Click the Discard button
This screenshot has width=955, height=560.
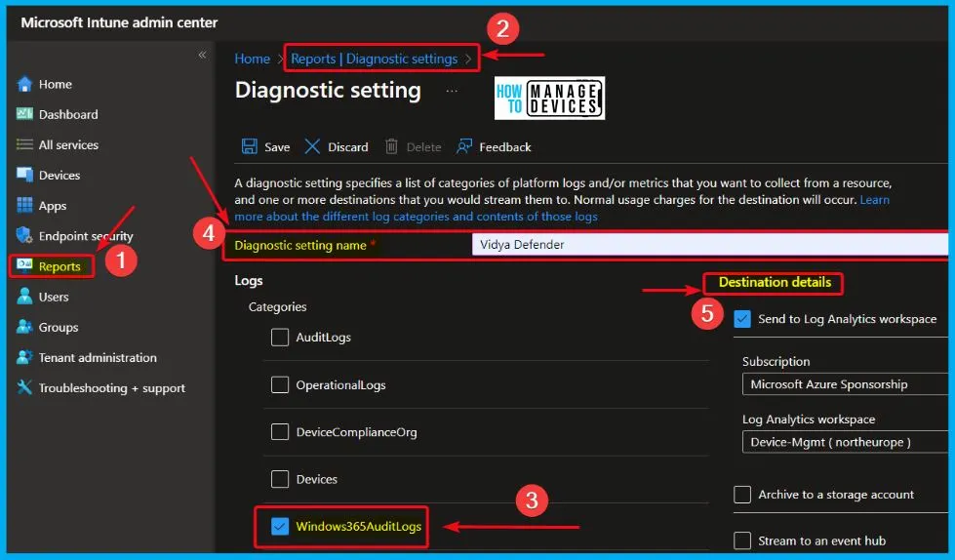coord(337,147)
